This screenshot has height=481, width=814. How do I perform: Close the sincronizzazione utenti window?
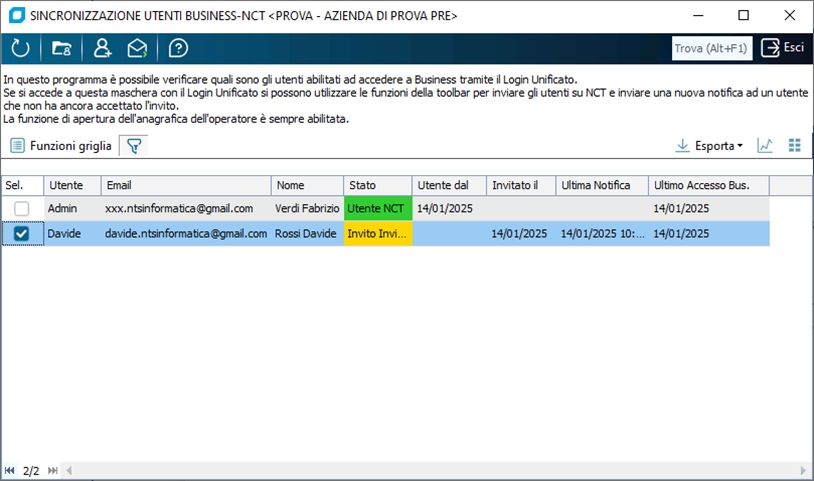[x=790, y=15]
